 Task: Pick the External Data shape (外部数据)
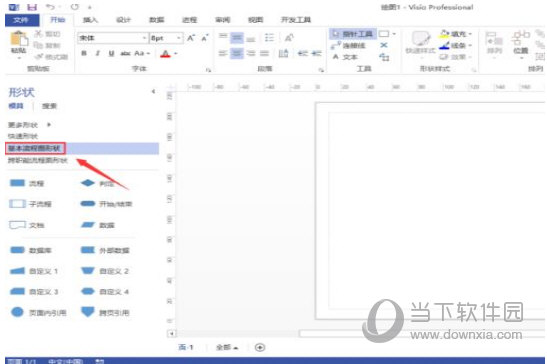coord(105,250)
